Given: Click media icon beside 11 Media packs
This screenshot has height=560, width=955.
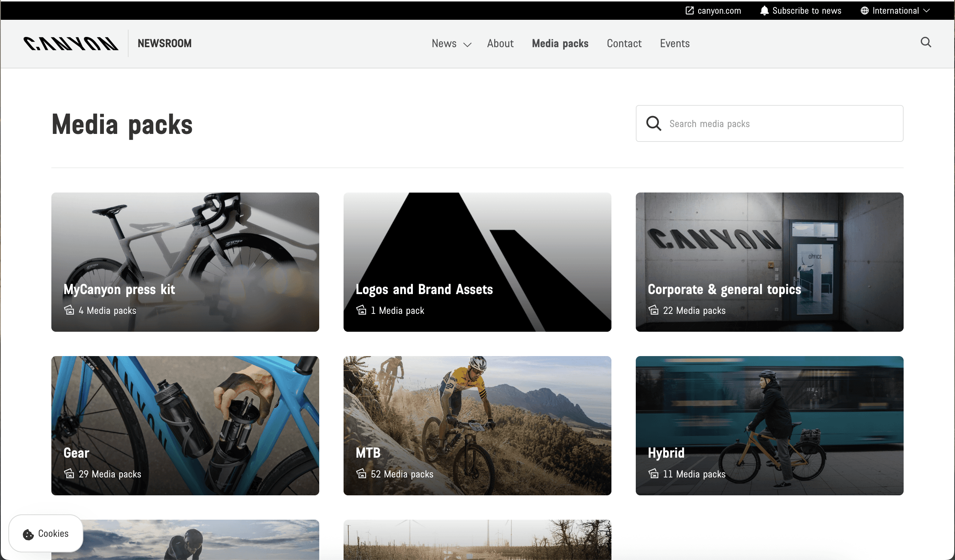Looking at the screenshot, I should 653,474.
